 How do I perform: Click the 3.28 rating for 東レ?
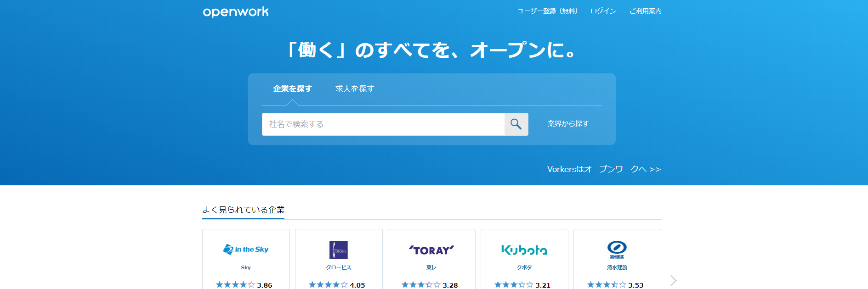(x=450, y=285)
